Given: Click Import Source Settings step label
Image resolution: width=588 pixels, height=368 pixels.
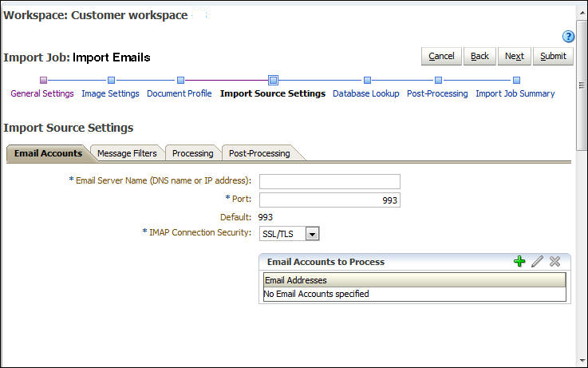Looking at the screenshot, I should pos(273,93).
